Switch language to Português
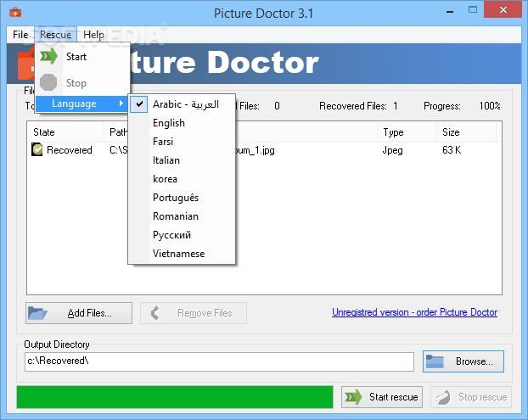This screenshot has width=528, height=420. 182,198
